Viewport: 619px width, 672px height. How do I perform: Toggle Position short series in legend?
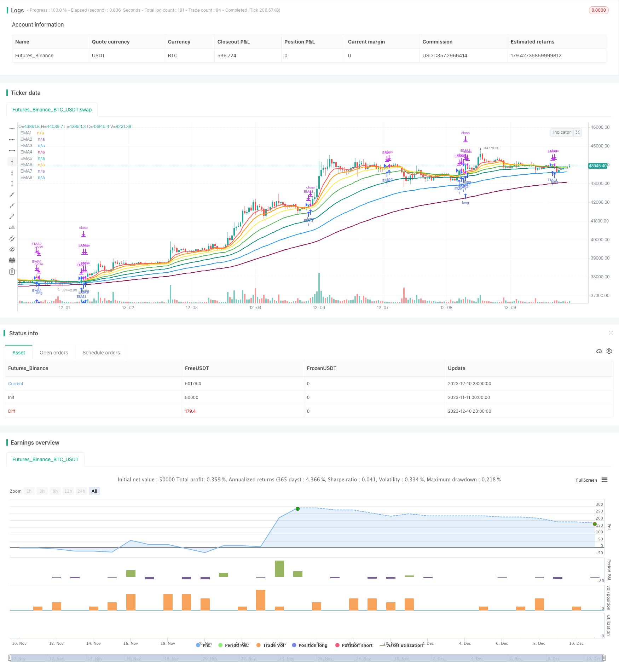click(354, 645)
